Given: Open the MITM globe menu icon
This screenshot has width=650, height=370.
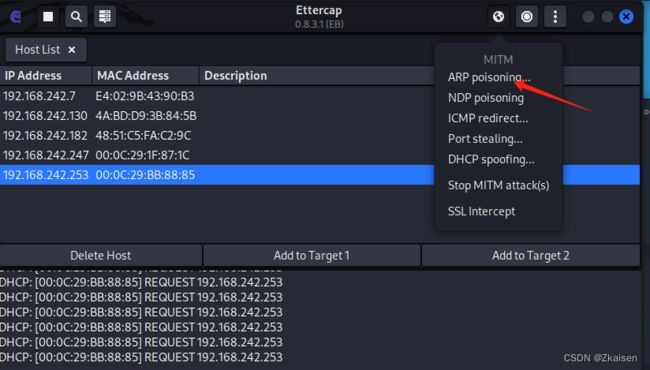Looking at the screenshot, I should [x=498, y=17].
